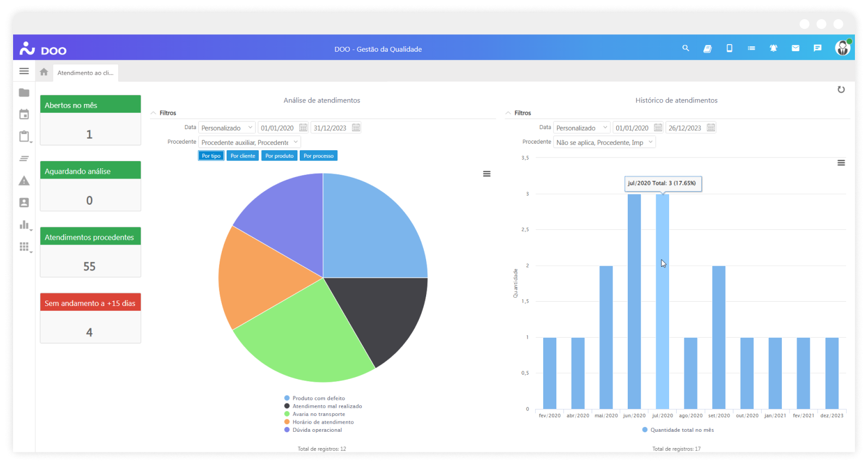Open the alarm bell notifications icon
This screenshot has height=465, width=868.
[x=773, y=48]
